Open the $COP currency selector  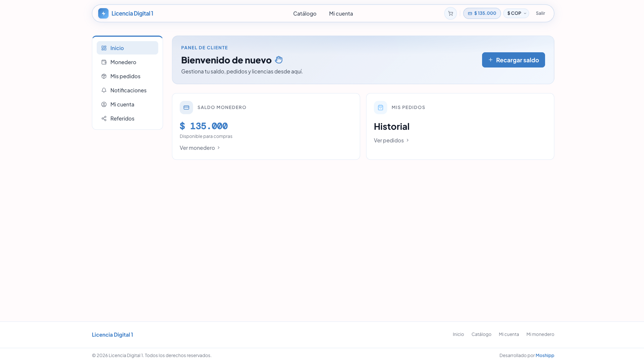click(x=516, y=13)
